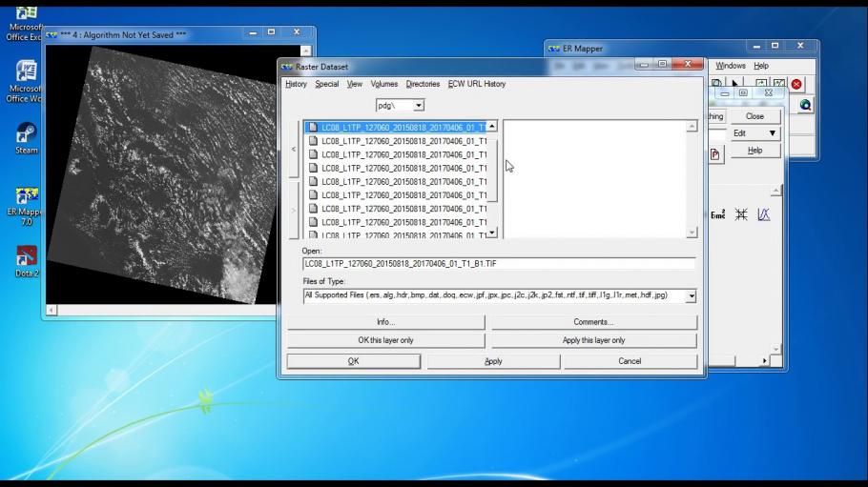Click the preview pane scroll down arrow

692,233
